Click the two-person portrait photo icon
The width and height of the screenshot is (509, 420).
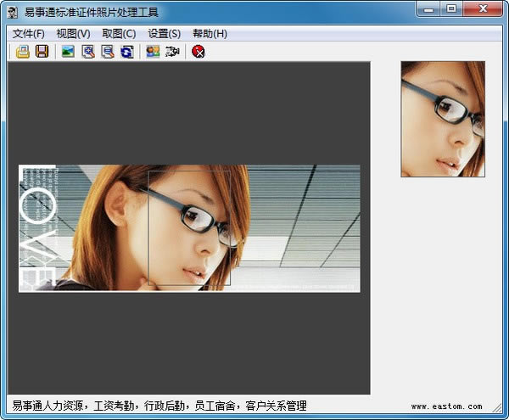(x=153, y=52)
